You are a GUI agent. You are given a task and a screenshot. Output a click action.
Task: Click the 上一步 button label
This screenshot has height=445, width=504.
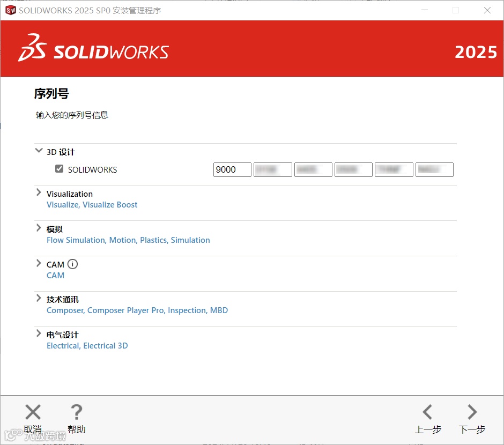428,429
